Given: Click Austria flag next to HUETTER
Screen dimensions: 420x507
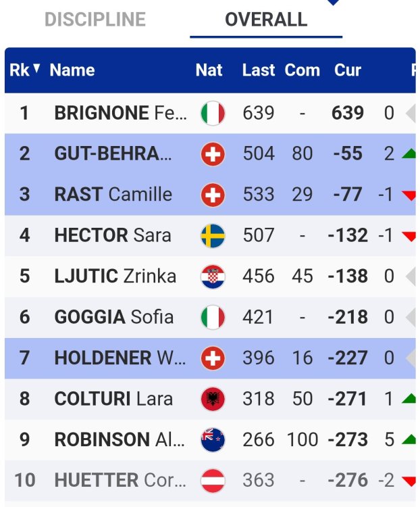Looking at the screenshot, I should [213, 481].
